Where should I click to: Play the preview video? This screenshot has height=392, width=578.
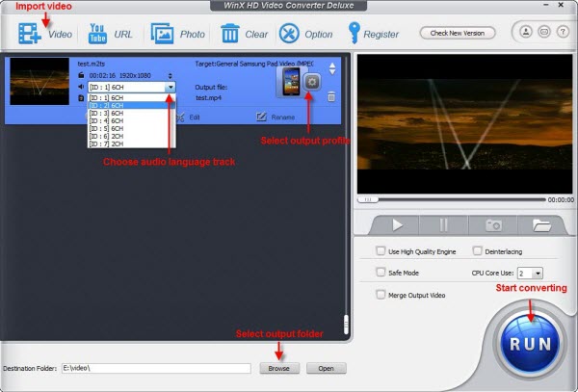(x=397, y=224)
